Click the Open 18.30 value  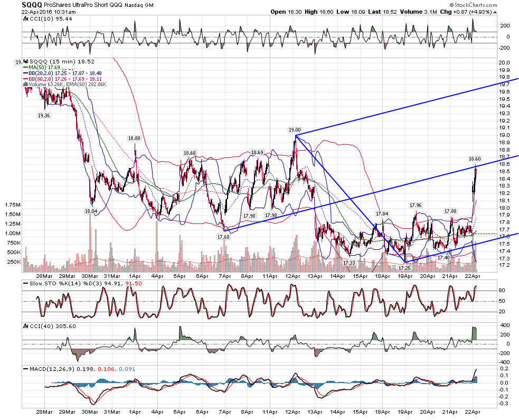click(x=286, y=12)
